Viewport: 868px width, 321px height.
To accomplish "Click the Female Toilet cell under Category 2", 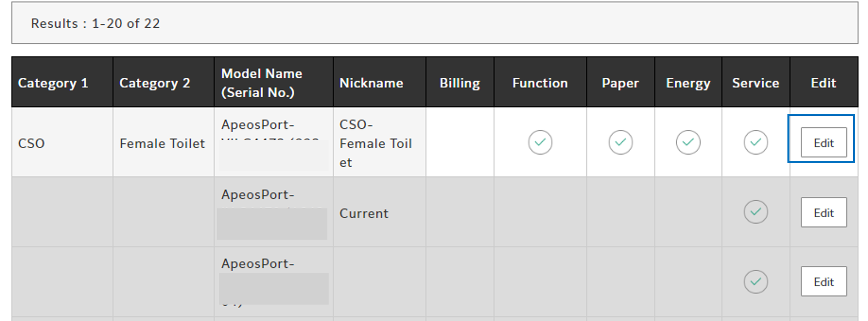I will tap(162, 143).
